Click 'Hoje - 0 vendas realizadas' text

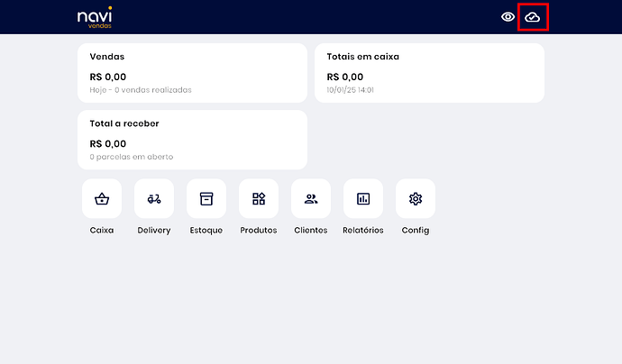click(141, 90)
